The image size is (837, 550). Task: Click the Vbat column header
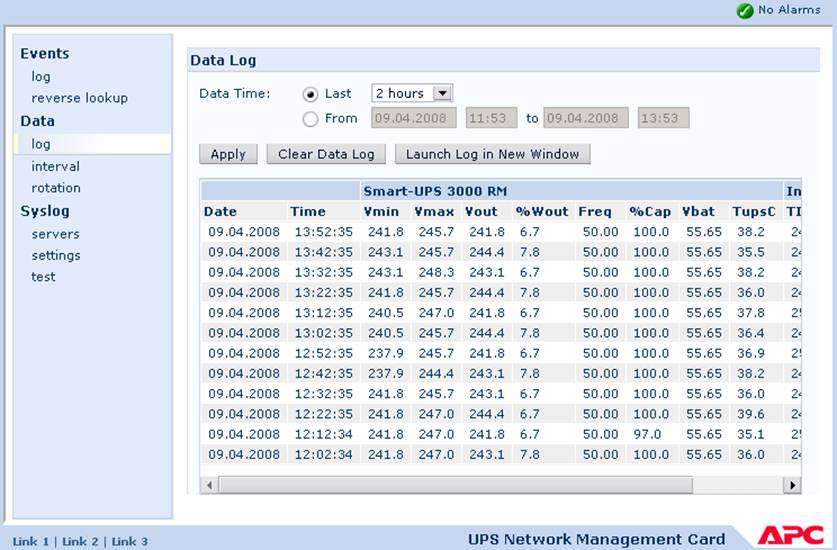tap(698, 211)
